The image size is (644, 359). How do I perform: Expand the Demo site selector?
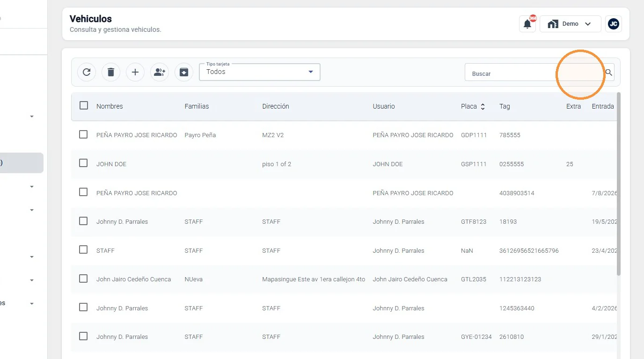click(x=570, y=24)
